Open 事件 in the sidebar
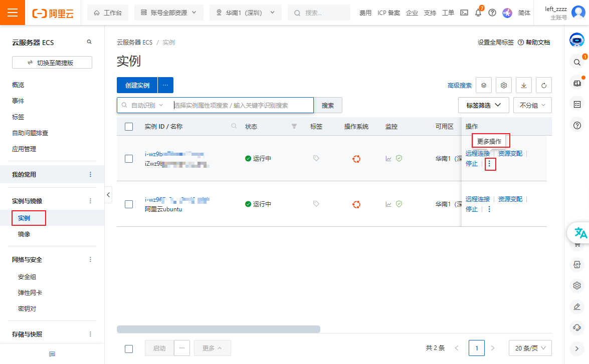 tap(18, 101)
